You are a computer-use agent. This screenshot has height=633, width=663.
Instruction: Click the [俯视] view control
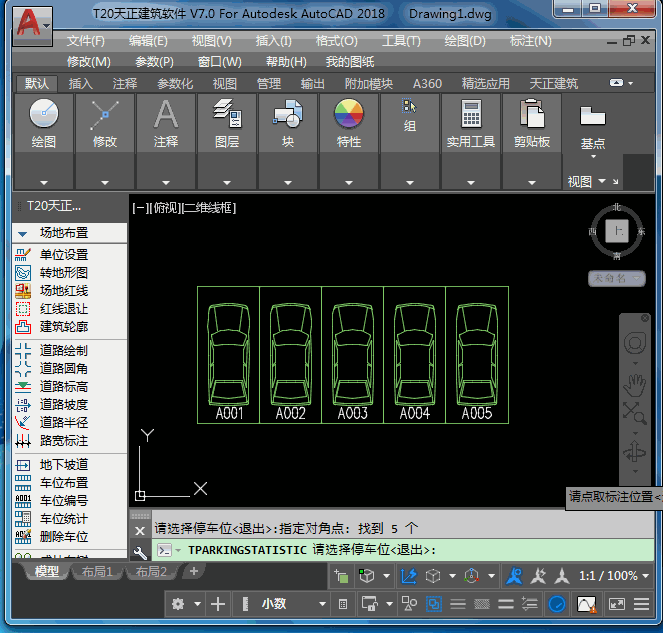pos(165,208)
